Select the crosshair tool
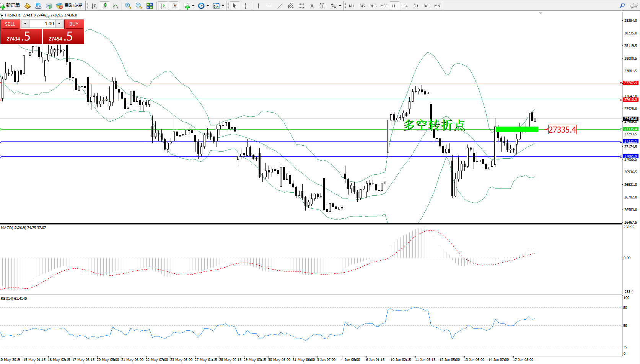 point(245,6)
